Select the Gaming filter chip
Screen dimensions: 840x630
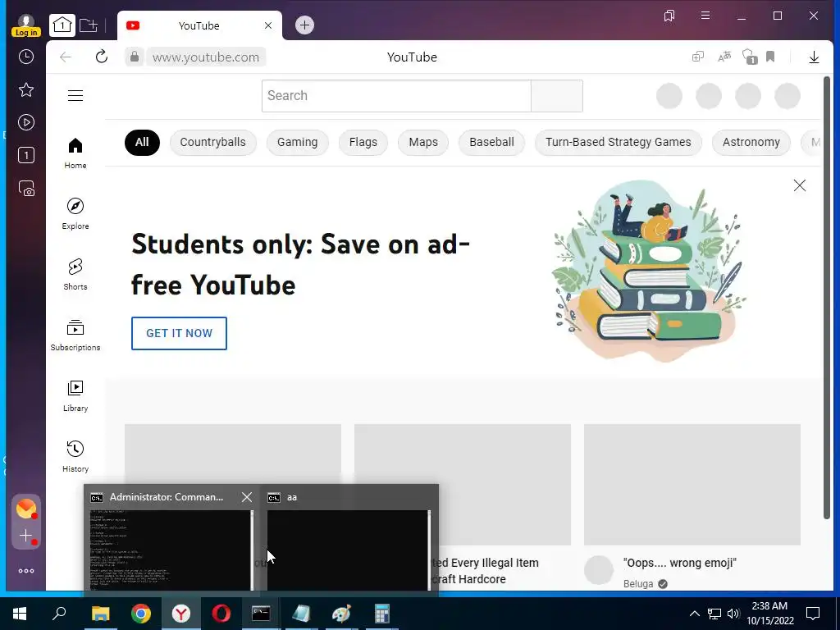[x=297, y=143]
